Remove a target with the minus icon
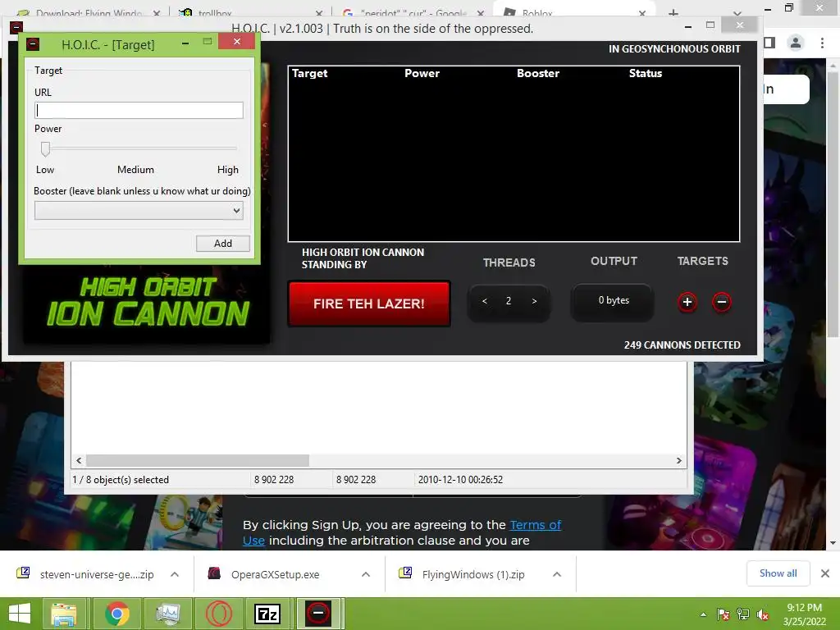Screen dimensions: 840x630 (x=722, y=302)
